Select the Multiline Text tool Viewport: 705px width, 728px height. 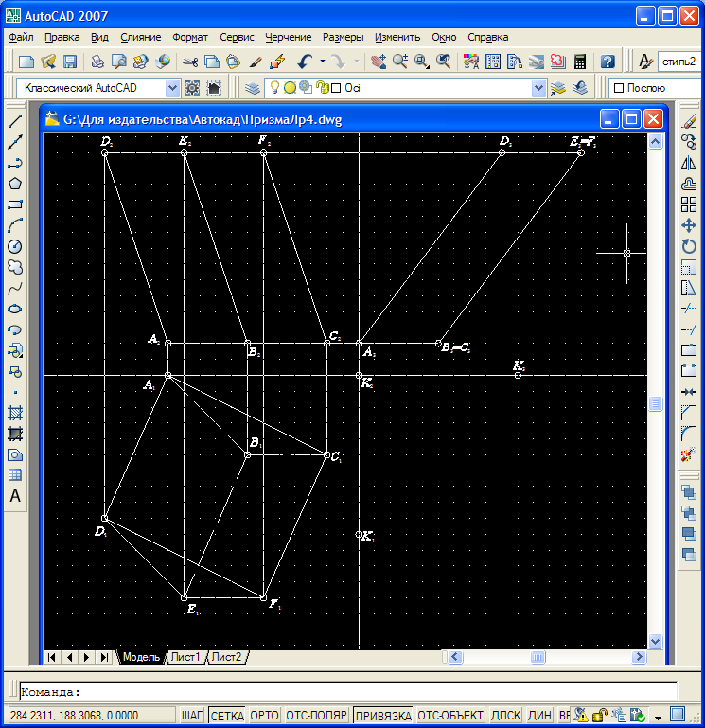click(x=15, y=496)
